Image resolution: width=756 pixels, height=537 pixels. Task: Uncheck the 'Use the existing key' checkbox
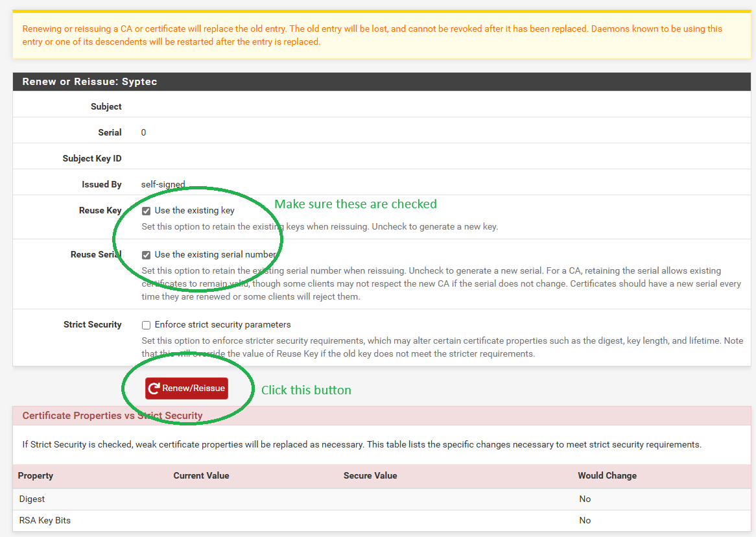click(x=146, y=211)
